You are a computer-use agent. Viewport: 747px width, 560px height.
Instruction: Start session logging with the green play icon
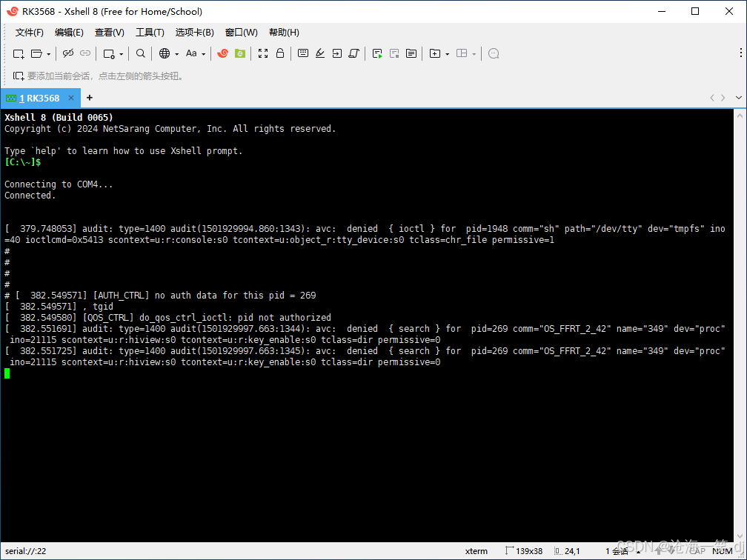(x=377, y=53)
